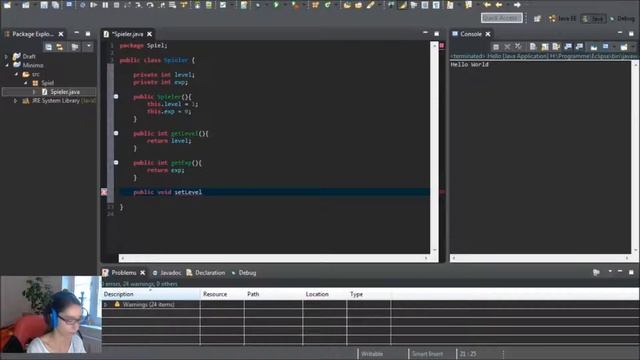Click the Back navigation arrow

(x=499, y=5)
